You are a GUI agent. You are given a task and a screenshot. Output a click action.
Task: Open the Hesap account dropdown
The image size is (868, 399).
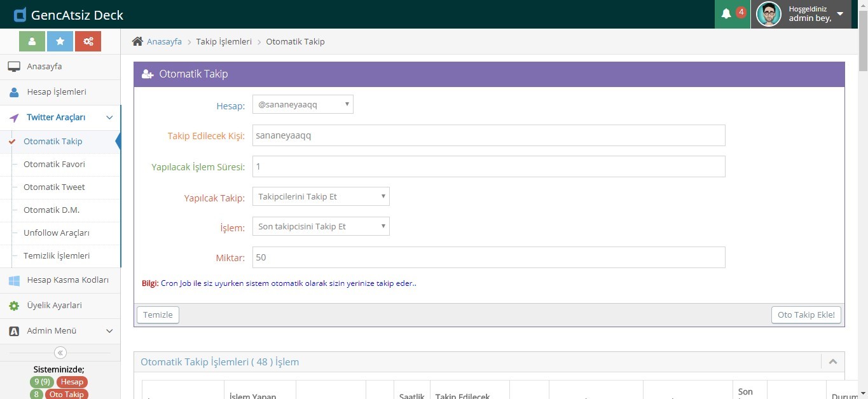click(303, 104)
